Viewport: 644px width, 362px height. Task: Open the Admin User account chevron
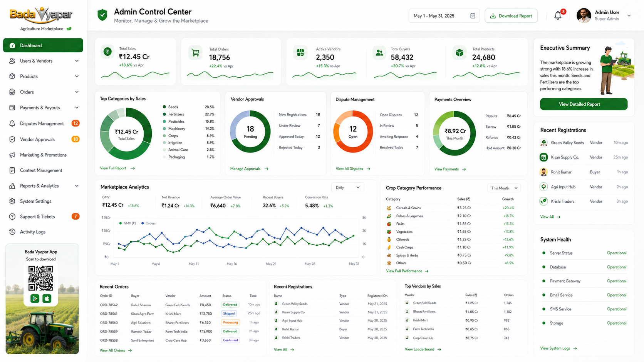click(x=629, y=16)
